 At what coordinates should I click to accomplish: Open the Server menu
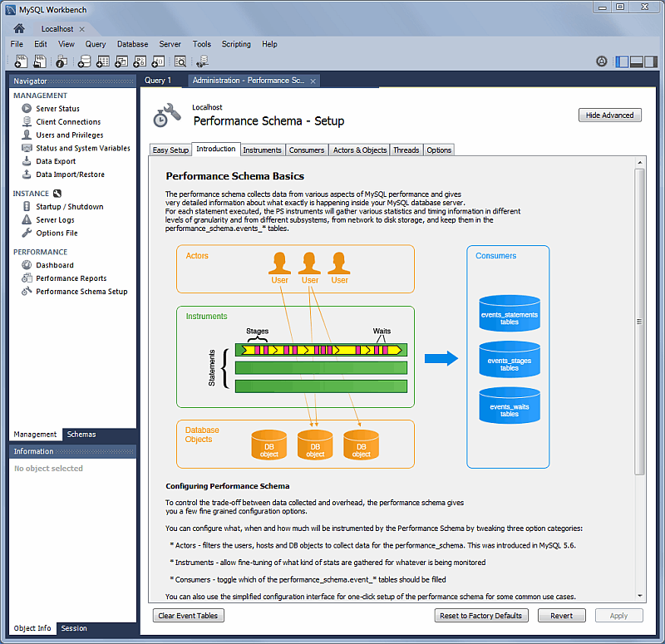[170, 44]
